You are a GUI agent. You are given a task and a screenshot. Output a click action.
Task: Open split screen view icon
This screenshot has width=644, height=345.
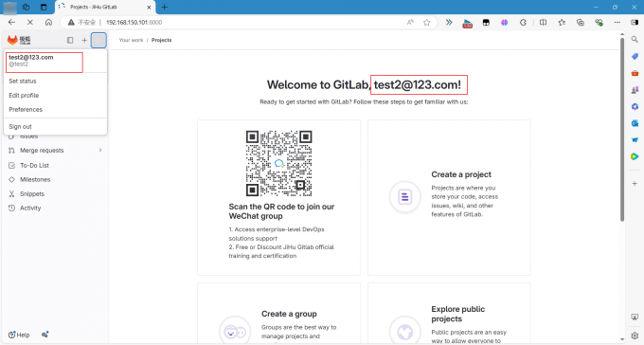click(543, 22)
